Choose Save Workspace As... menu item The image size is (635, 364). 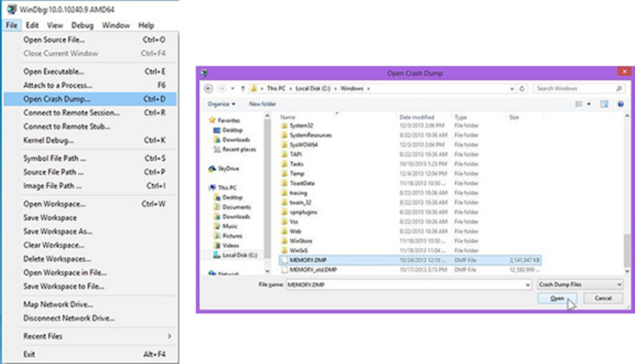click(90, 231)
